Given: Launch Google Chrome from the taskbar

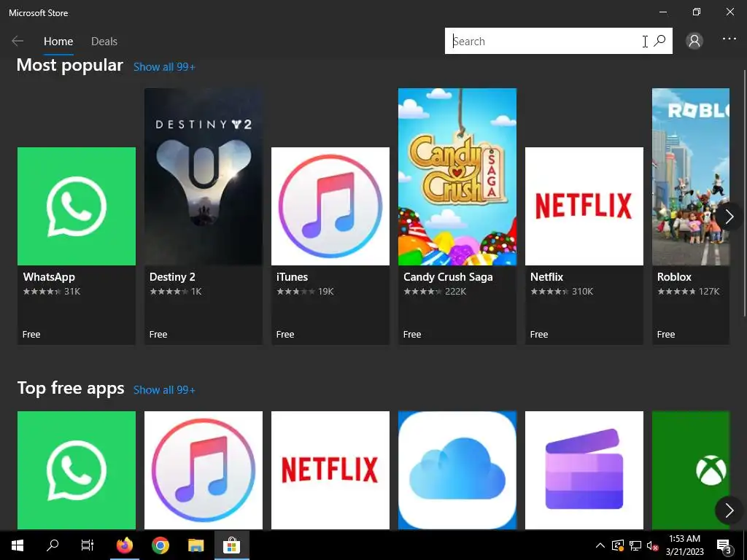Looking at the screenshot, I should [160, 545].
